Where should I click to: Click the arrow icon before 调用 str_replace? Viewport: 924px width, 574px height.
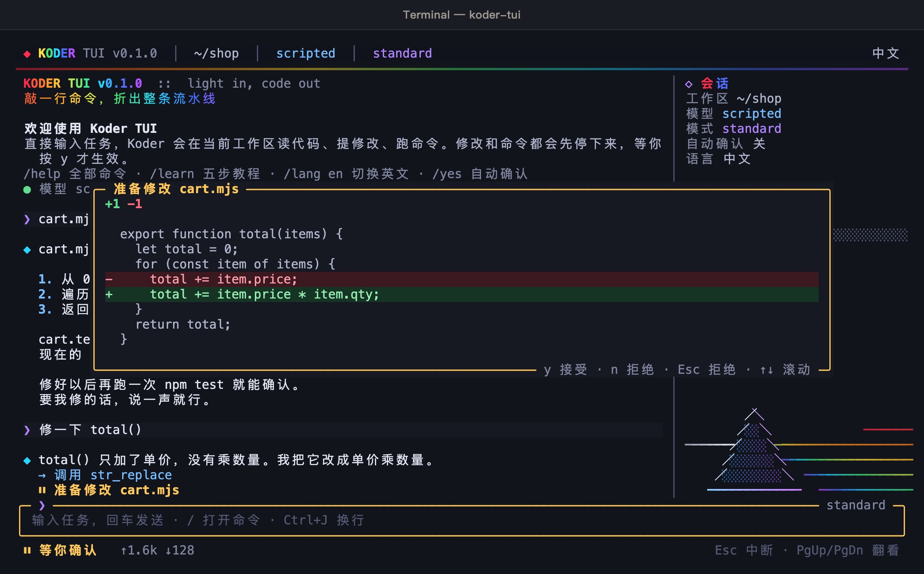tap(42, 475)
